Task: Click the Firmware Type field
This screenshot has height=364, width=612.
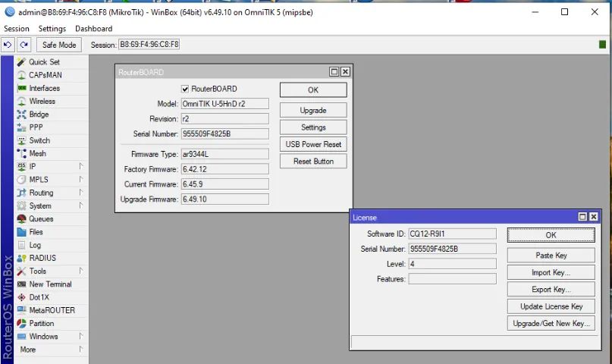Action: point(224,154)
